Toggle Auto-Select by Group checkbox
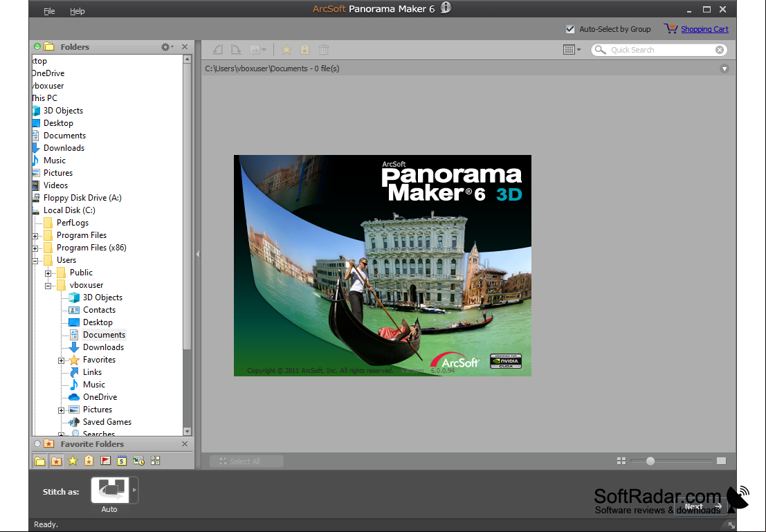The height and width of the screenshot is (532, 766). coord(570,29)
